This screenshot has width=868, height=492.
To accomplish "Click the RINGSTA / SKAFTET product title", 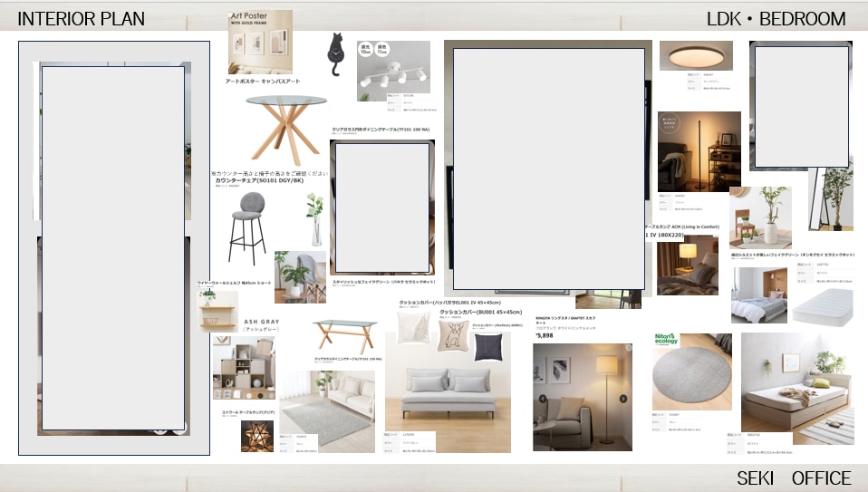I will (x=565, y=321).
